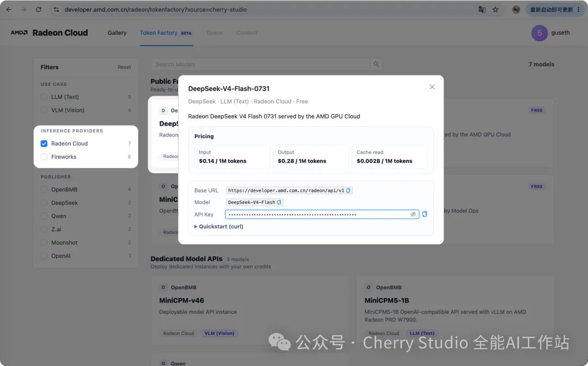Click the DeepSeek-V4-Flash model value
This screenshot has width=588, height=366.
[252, 202]
